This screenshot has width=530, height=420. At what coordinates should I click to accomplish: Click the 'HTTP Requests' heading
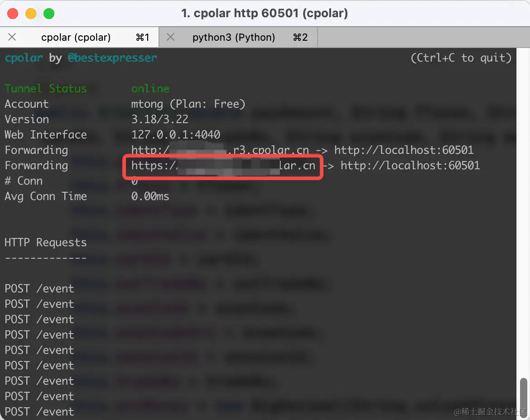pyautogui.click(x=46, y=243)
